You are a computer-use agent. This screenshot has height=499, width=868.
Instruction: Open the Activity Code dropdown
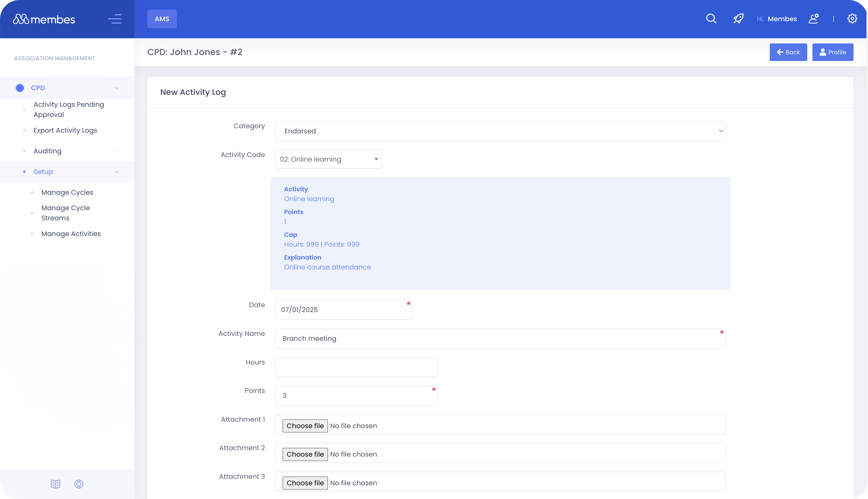[x=328, y=159]
